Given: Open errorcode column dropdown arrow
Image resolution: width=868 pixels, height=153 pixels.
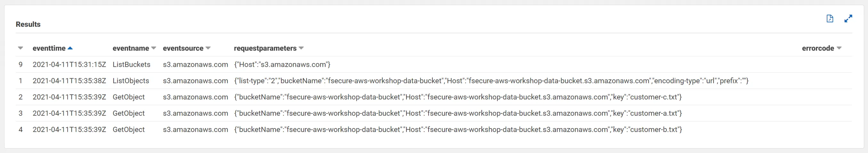Looking at the screenshot, I should coord(839,48).
